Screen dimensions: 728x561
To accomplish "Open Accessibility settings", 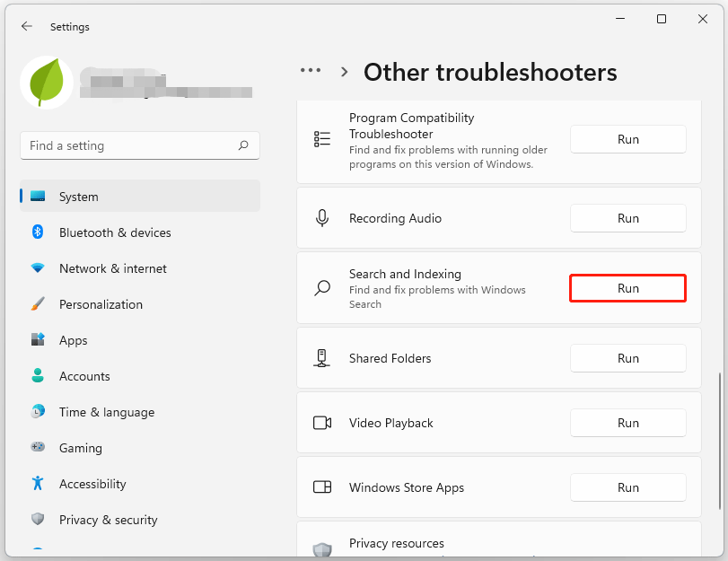I will coord(140,484).
